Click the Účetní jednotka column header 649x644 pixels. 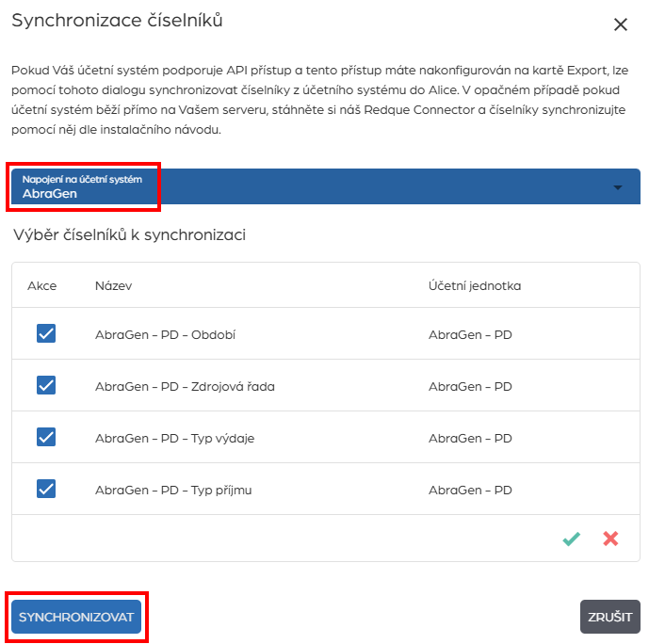(475, 285)
